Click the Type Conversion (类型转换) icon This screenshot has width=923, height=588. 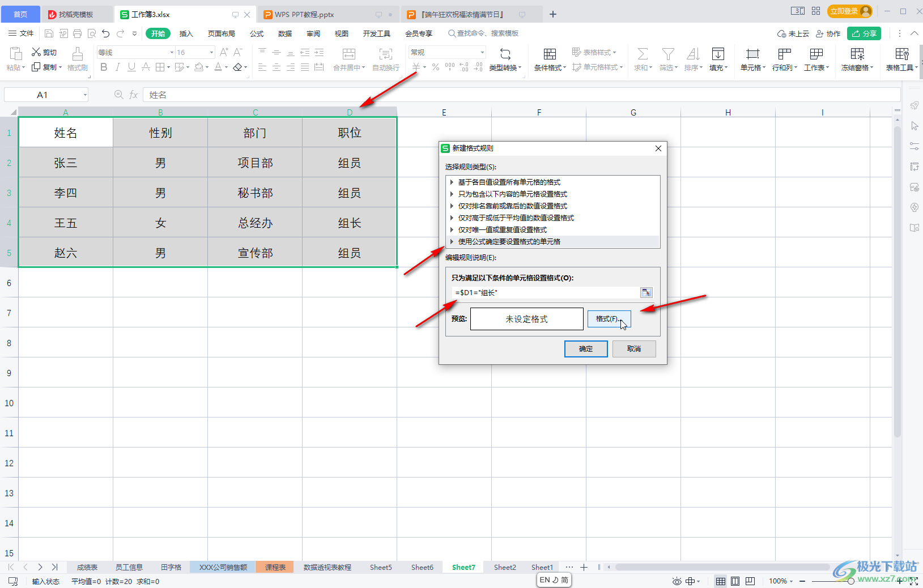pos(505,54)
